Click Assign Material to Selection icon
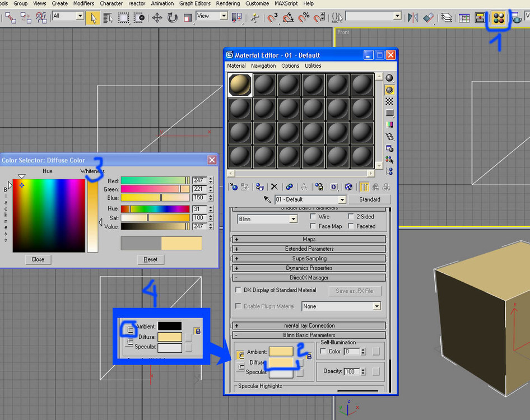This screenshot has height=420, width=530. pos(259,187)
